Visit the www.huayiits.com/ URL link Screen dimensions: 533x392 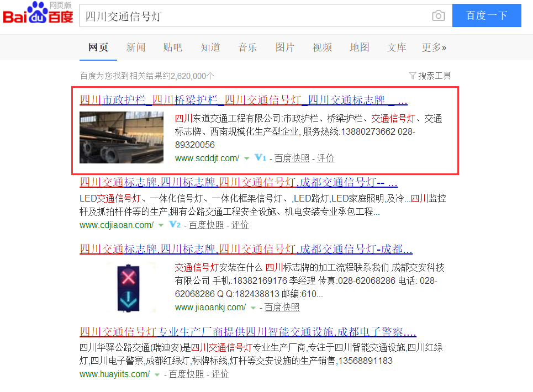(x=114, y=374)
